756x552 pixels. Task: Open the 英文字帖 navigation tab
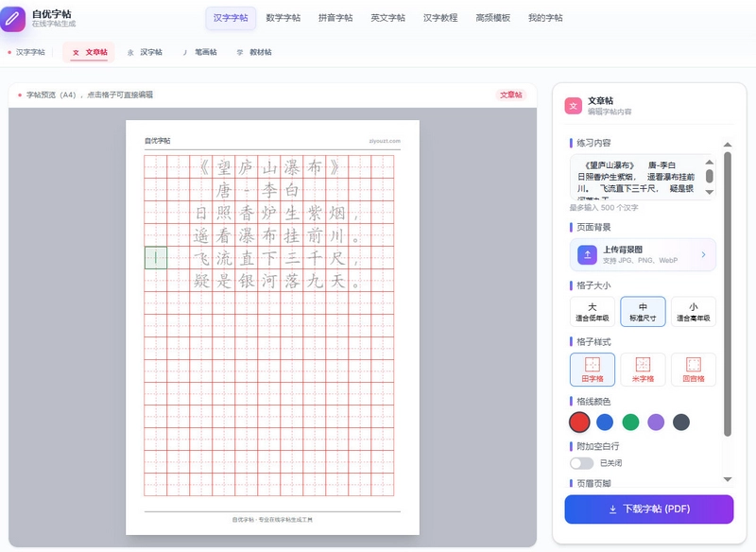388,18
